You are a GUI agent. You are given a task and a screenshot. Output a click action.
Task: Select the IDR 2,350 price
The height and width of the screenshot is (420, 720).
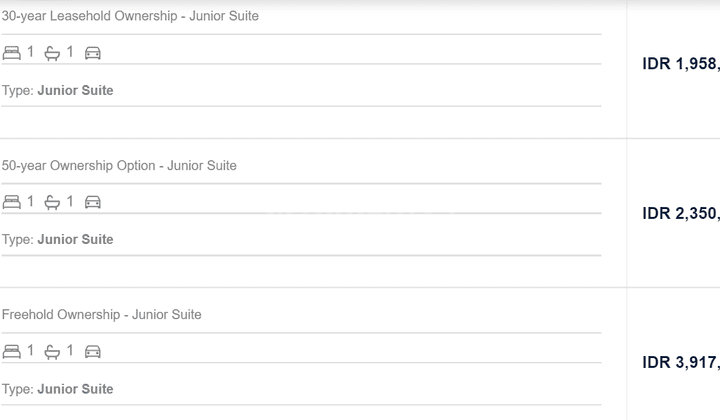coord(681,213)
